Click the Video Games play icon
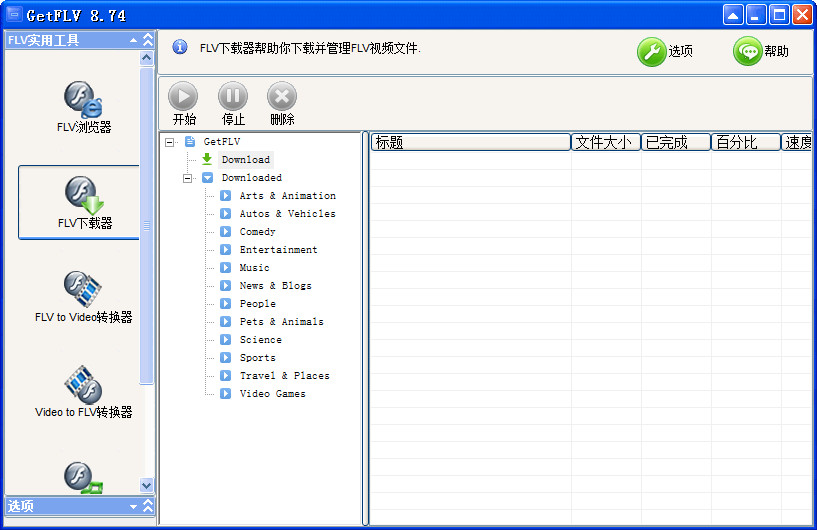 pos(226,393)
